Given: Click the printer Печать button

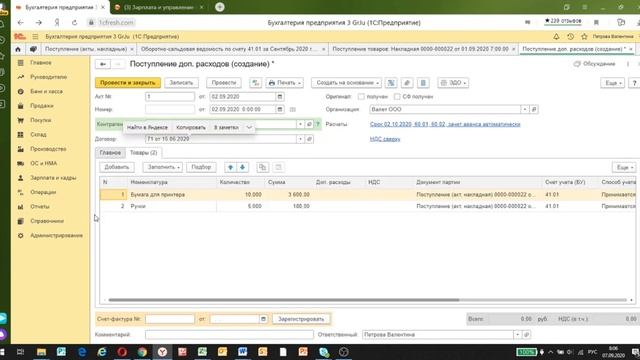Looking at the screenshot, I should click(285, 83).
